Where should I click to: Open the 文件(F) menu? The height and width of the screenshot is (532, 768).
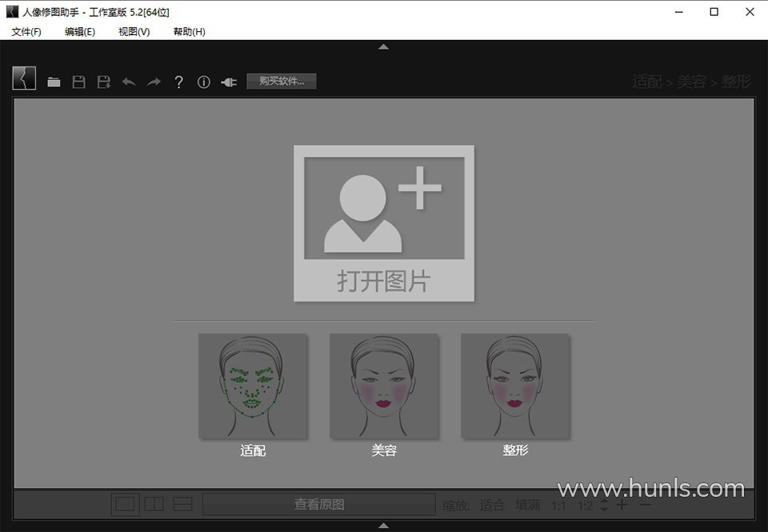26,32
